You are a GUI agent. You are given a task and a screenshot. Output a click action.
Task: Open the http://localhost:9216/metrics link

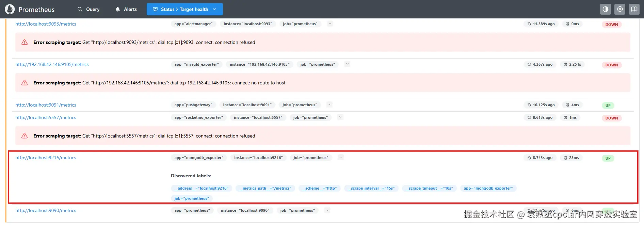(46, 158)
